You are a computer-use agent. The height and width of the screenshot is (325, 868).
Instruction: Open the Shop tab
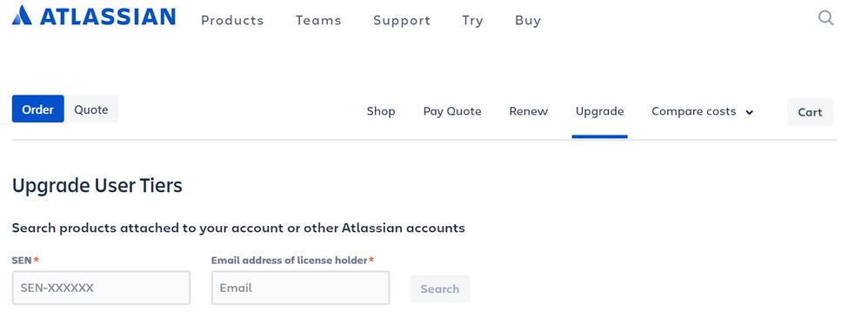point(381,111)
